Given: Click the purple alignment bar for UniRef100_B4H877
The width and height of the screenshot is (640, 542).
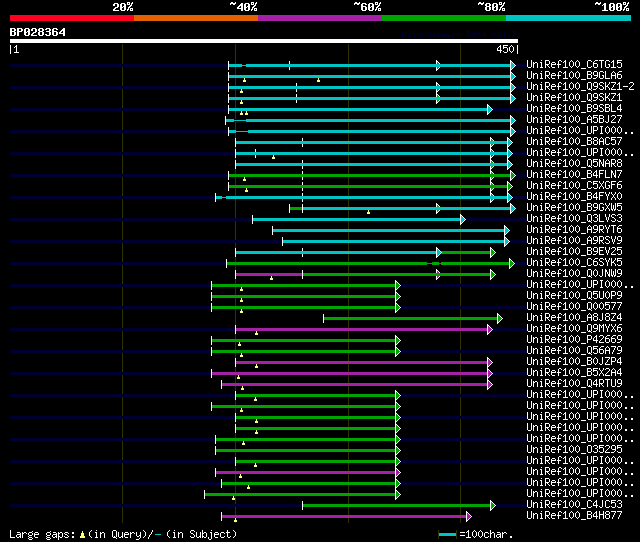Looking at the screenshot, I should pos(344,517).
